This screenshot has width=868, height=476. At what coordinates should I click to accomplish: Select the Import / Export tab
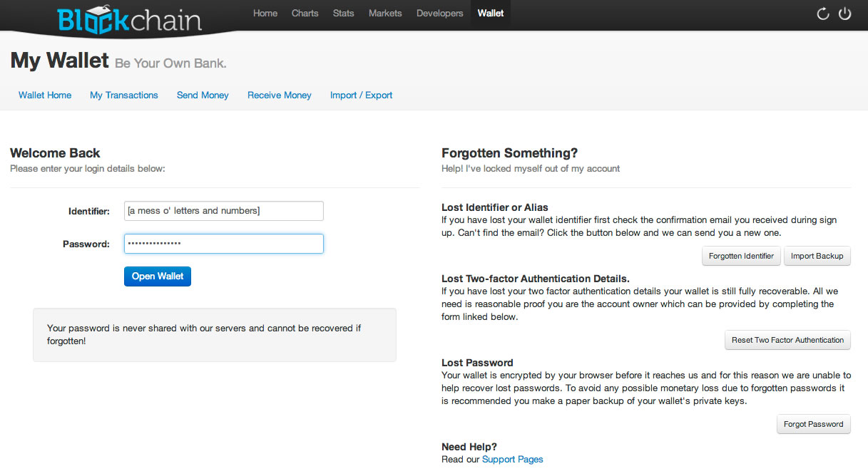(x=361, y=95)
